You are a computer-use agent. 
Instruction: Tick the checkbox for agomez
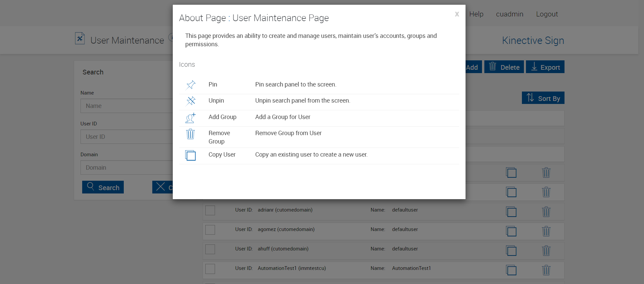(x=210, y=230)
